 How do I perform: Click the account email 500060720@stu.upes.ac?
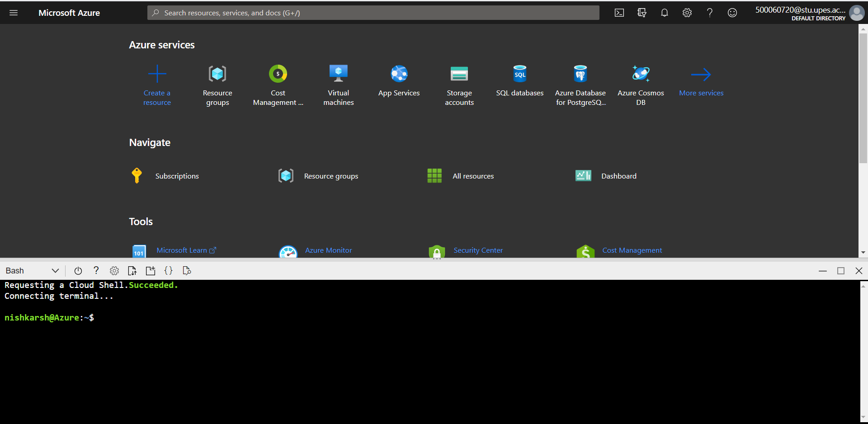tap(800, 10)
